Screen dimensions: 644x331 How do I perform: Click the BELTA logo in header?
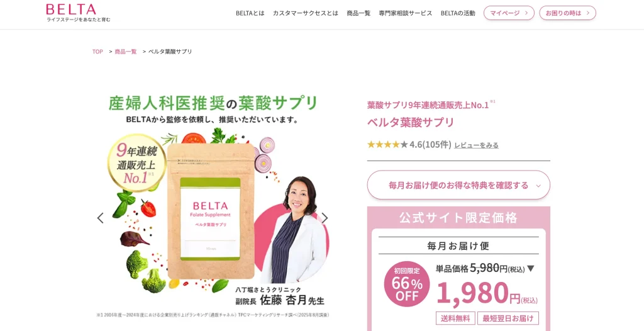coord(78,13)
